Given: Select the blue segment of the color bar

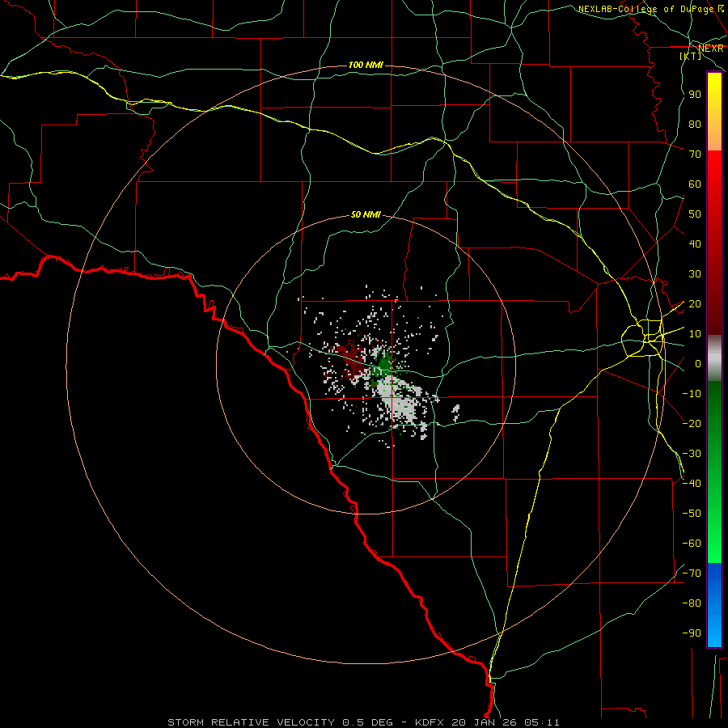Looking at the screenshot, I should [714, 605].
